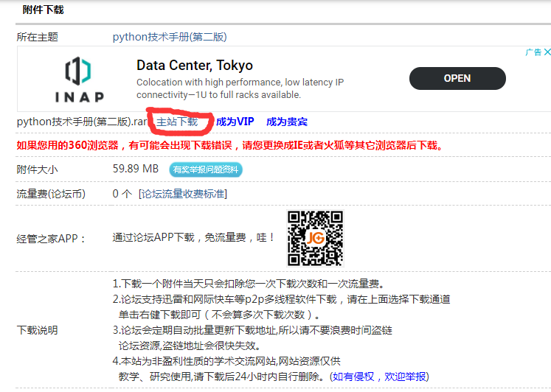551x392 pixels.
Task: Click the 经管之家APP： label
Action: (x=52, y=239)
